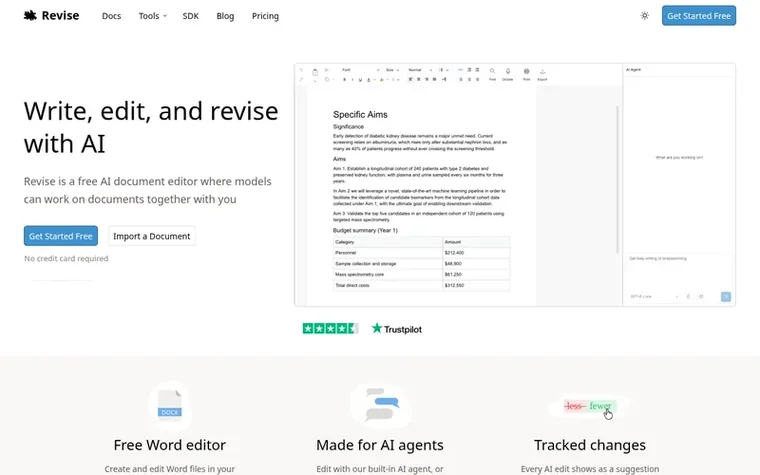Click the document's vertical scrollbar
The image size is (760, 475).
pos(617,179)
